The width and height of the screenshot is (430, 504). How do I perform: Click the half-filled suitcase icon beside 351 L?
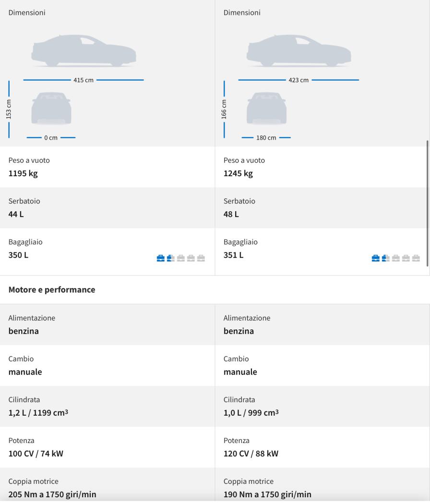pos(385,258)
